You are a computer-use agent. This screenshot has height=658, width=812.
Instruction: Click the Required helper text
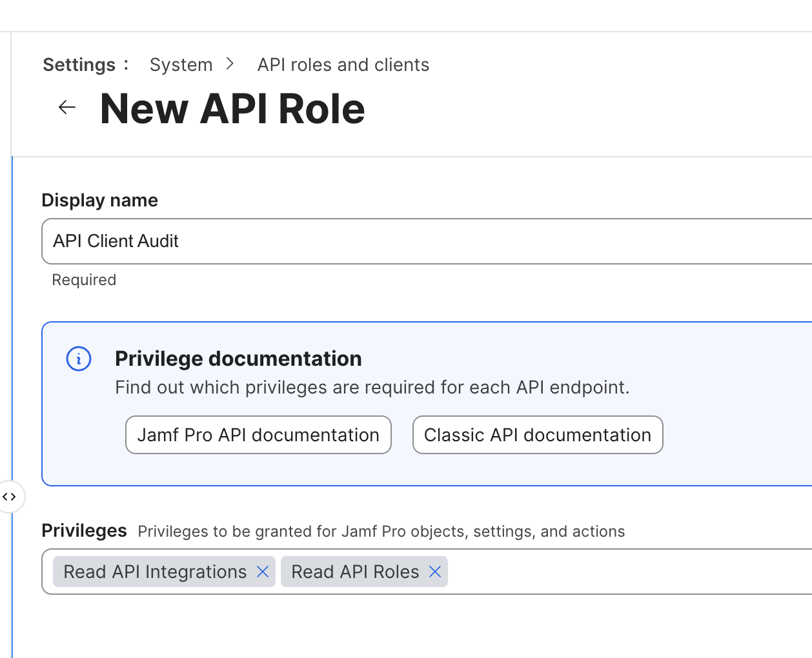coord(84,280)
